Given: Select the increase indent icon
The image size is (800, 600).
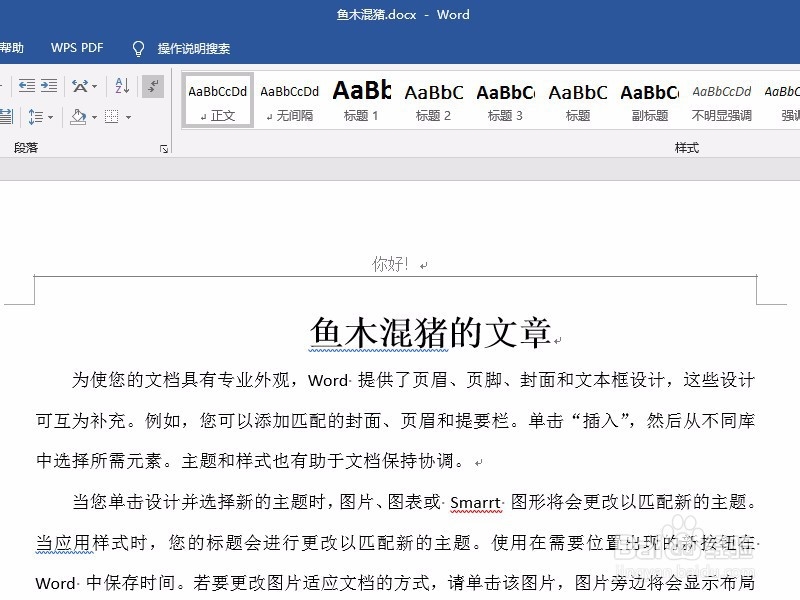Looking at the screenshot, I should [51, 86].
